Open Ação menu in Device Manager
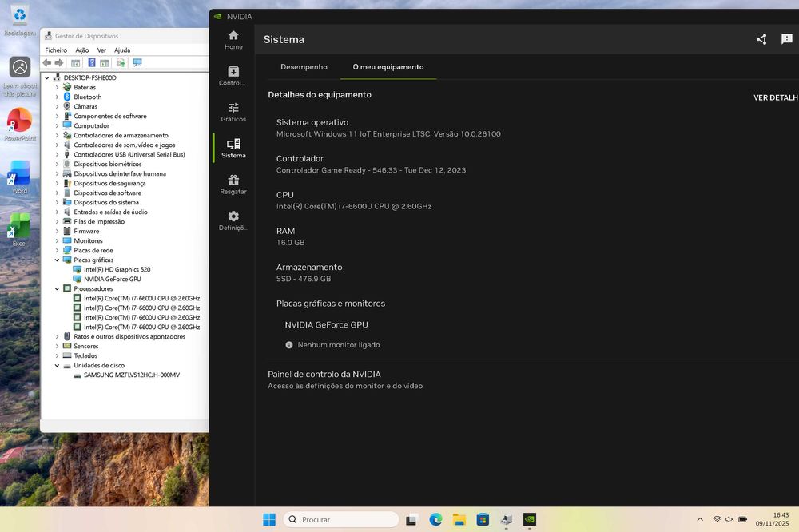 click(x=82, y=50)
